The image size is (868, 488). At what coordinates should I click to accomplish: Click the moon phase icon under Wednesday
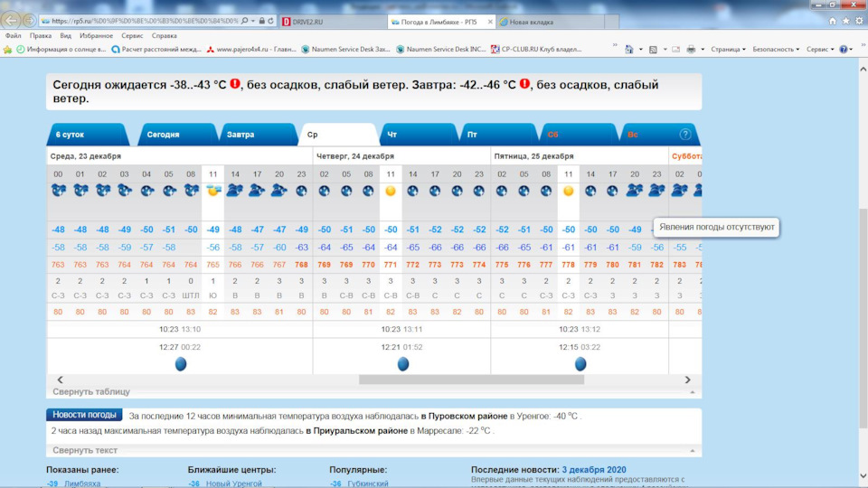click(x=180, y=363)
